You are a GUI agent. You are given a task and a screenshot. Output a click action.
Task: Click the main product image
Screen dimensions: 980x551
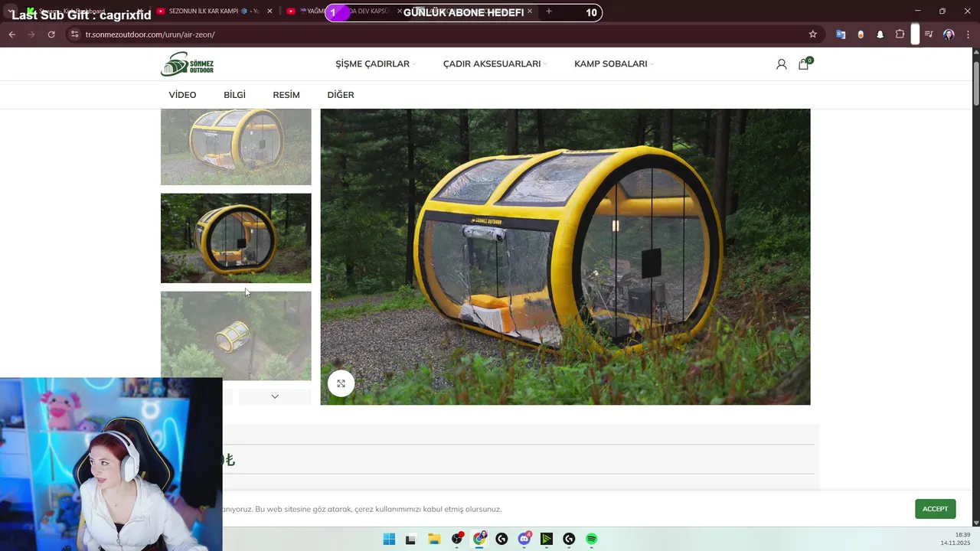(x=565, y=256)
